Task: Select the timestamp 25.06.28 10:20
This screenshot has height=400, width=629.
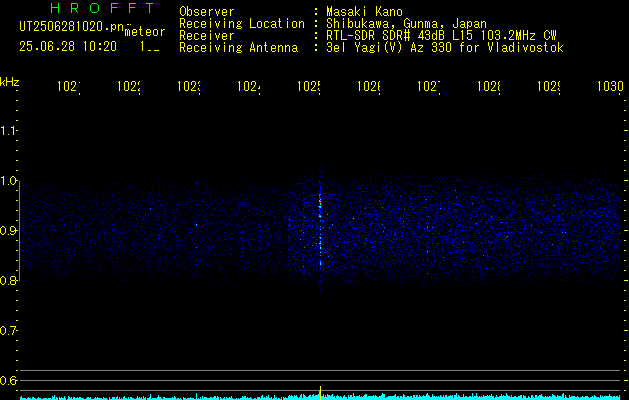Action: coord(68,47)
